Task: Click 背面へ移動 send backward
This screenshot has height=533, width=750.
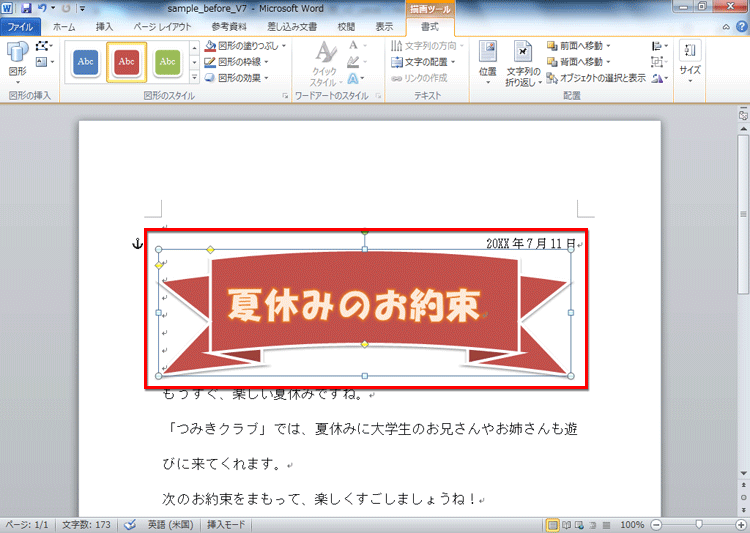Action: (x=578, y=62)
